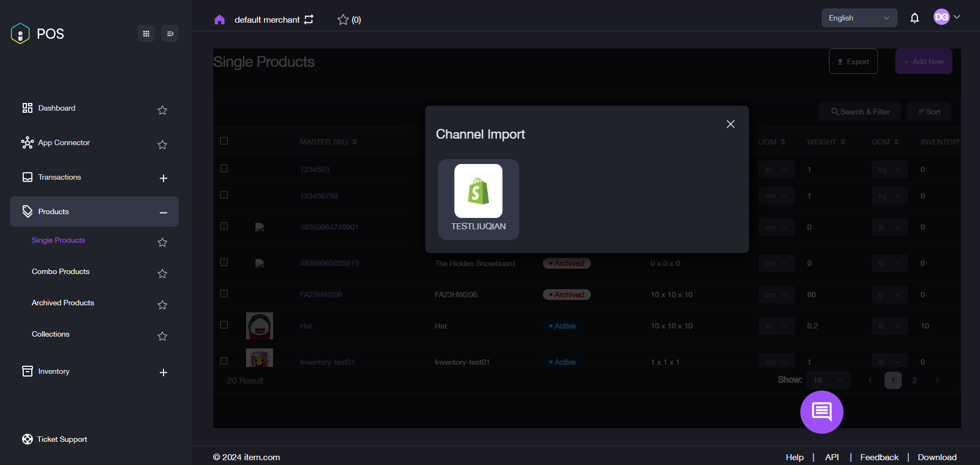Open the TESTLIUQIAN Shopify channel
This screenshot has height=465, width=980.
click(478, 199)
